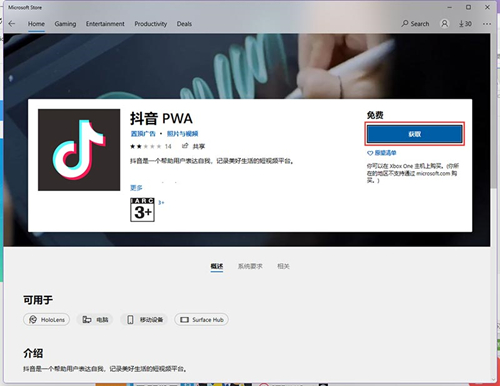
Task: Click the rating count 14
Action: (x=168, y=146)
